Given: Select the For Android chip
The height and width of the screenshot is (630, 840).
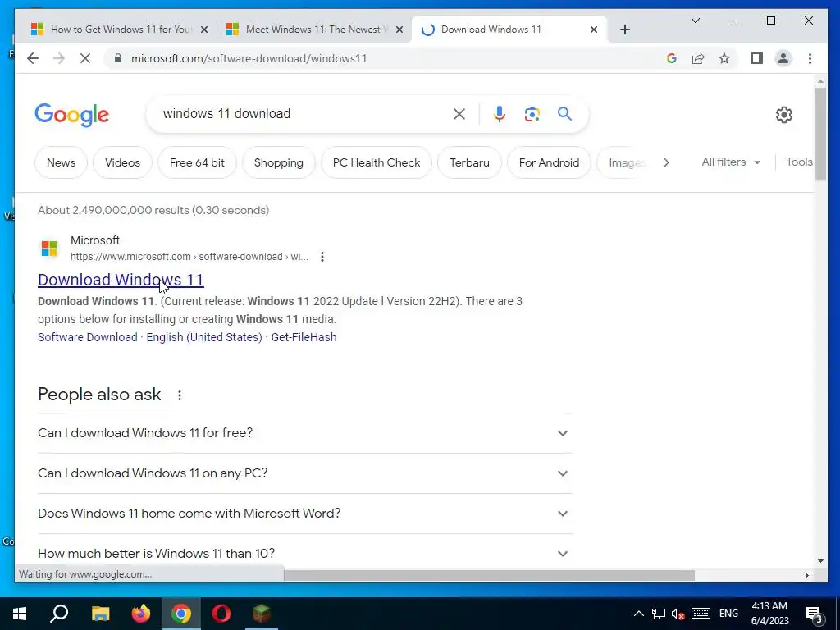Looking at the screenshot, I should click(549, 162).
